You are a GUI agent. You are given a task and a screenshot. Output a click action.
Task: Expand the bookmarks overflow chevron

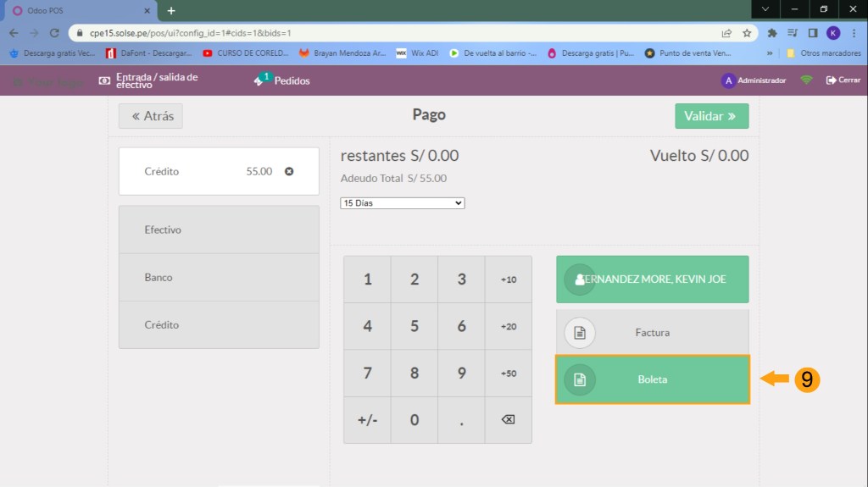770,53
